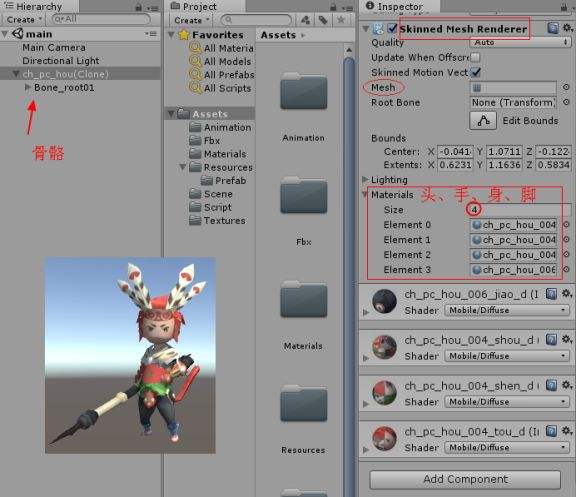The width and height of the screenshot is (576, 497).
Task: Open the Hierarchy panel options menu
Action: (153, 8)
